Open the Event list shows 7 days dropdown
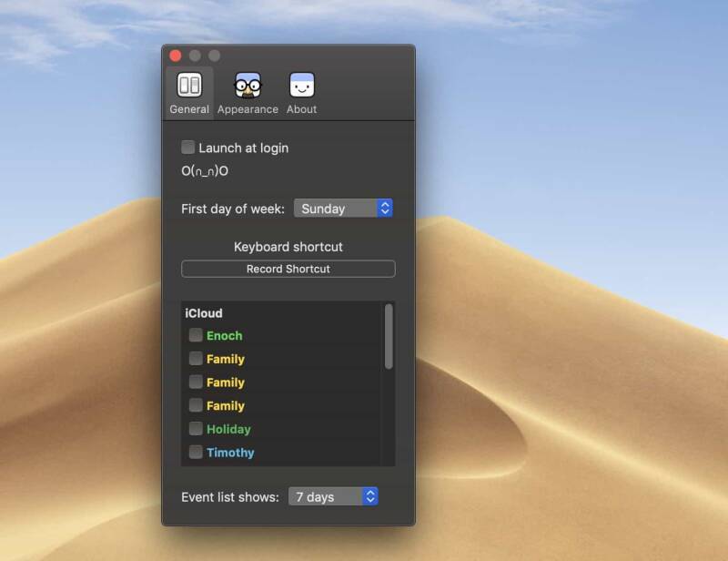This screenshot has height=561, width=728. pos(333,497)
